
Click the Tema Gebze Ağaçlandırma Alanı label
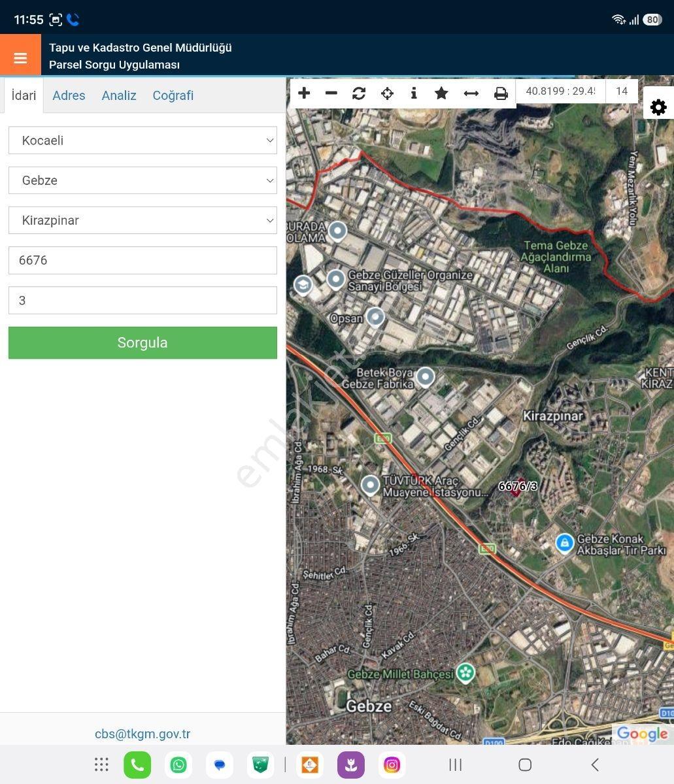click(x=556, y=257)
